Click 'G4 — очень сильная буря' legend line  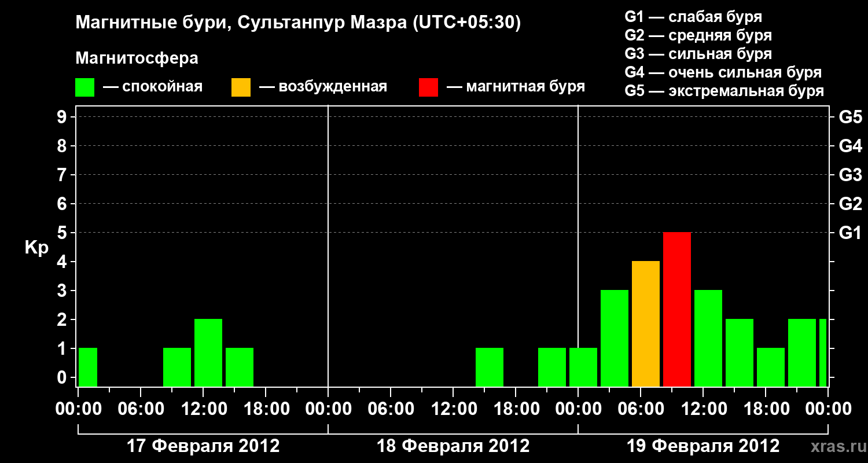point(723,72)
